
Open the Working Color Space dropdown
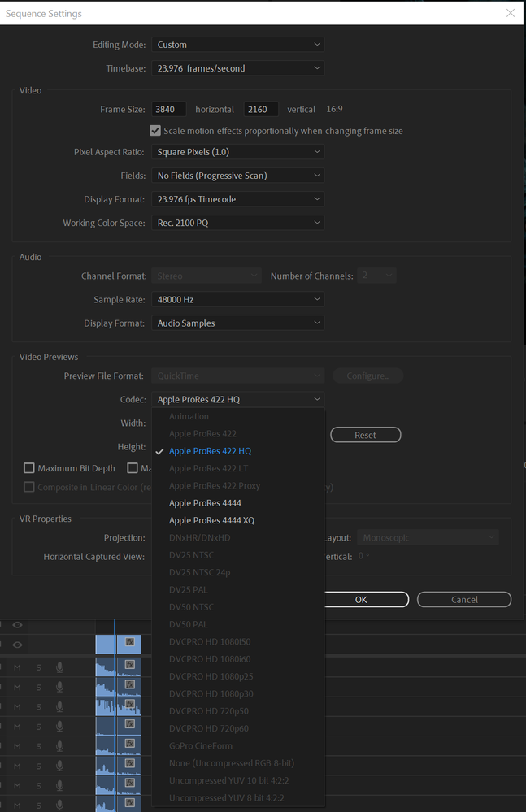coord(238,223)
